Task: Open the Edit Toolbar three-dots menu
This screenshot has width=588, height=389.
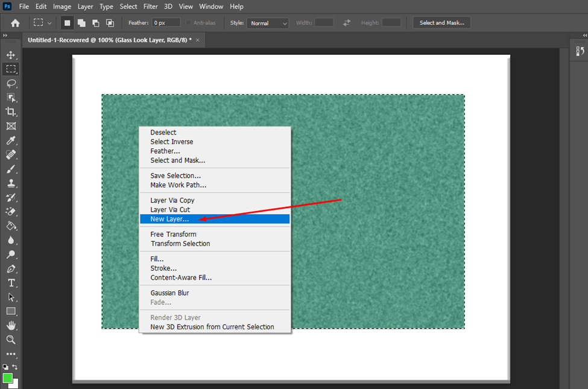Action: click(x=11, y=354)
